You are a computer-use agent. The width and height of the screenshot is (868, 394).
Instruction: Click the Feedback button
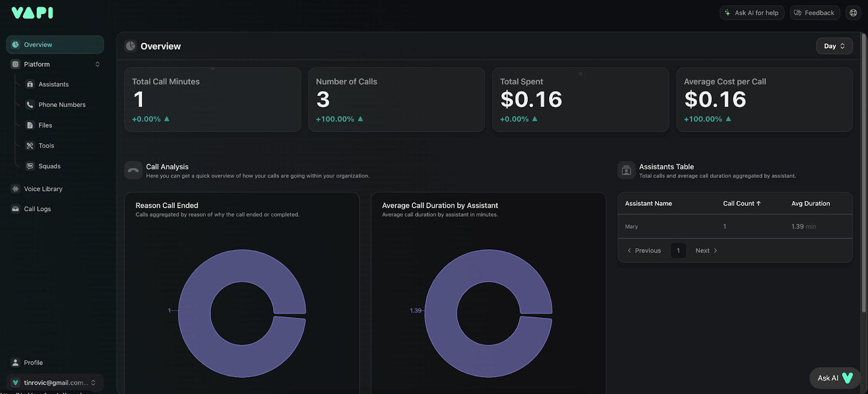pyautogui.click(x=815, y=12)
